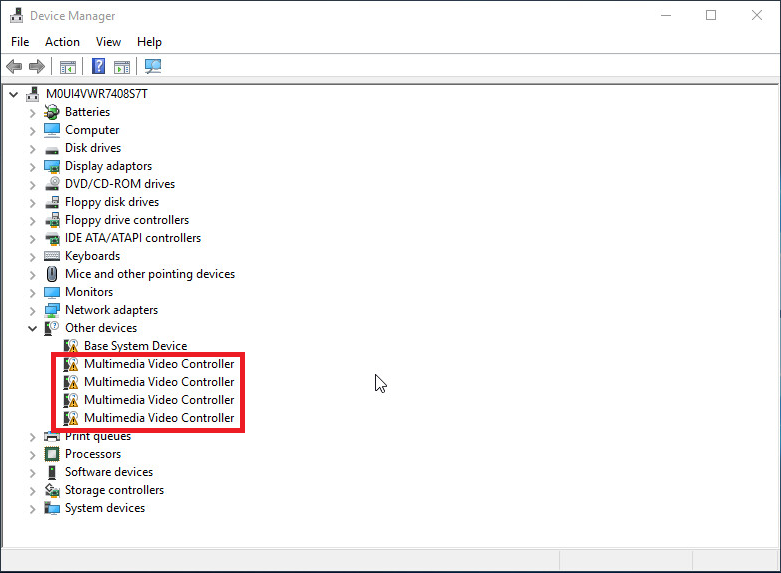Click the Other devices category icon
The image size is (781, 573).
52,328
